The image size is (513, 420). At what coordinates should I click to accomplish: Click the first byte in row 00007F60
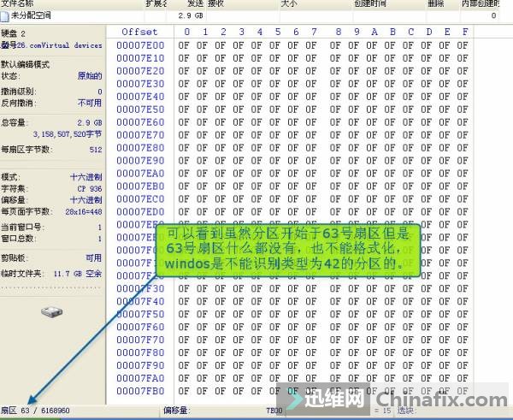tap(184, 327)
